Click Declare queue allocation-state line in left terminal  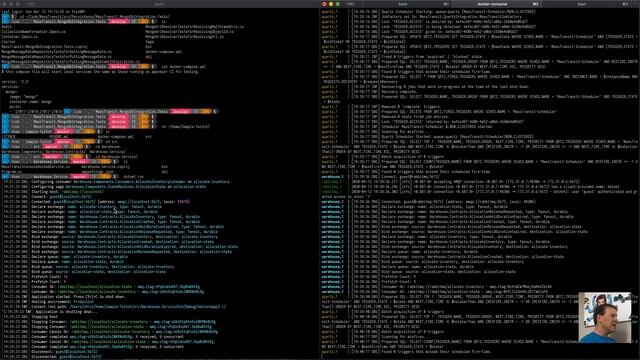point(63,262)
